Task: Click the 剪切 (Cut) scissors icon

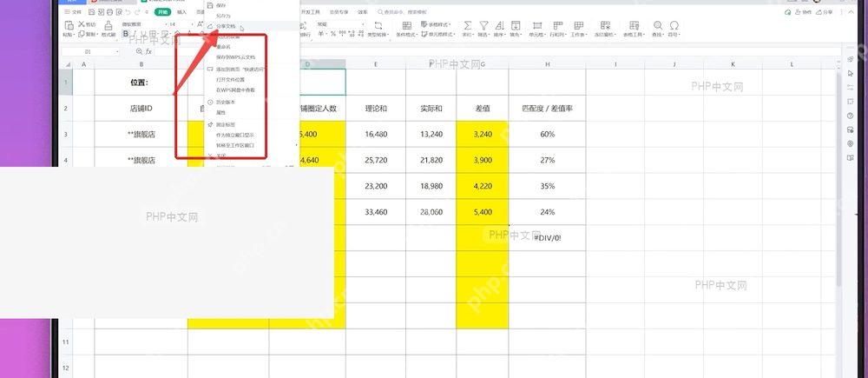Action: coord(82,24)
